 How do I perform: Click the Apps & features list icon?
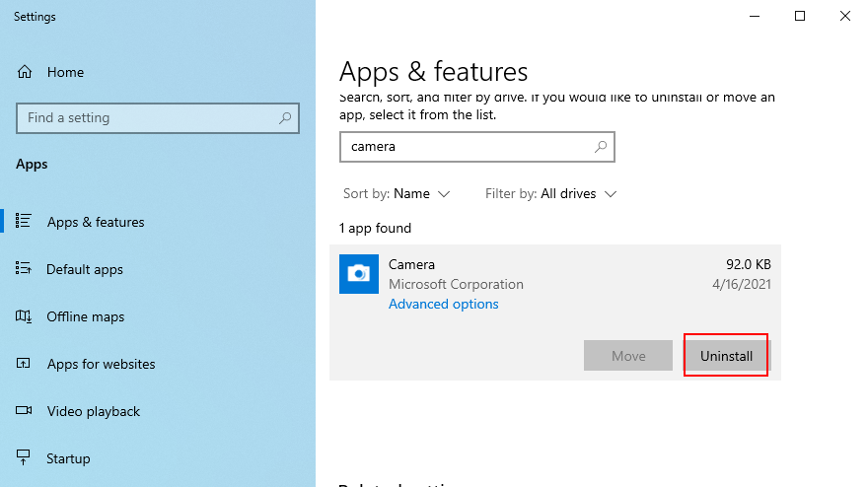pyautogui.click(x=24, y=221)
